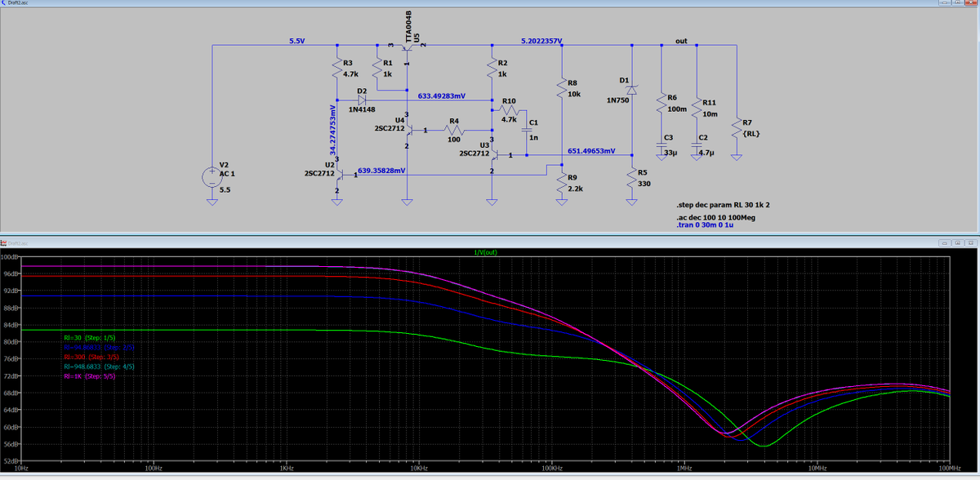Click the 1/V(out) trace label
Image resolution: width=980 pixels, height=480 pixels.
pyautogui.click(x=486, y=252)
